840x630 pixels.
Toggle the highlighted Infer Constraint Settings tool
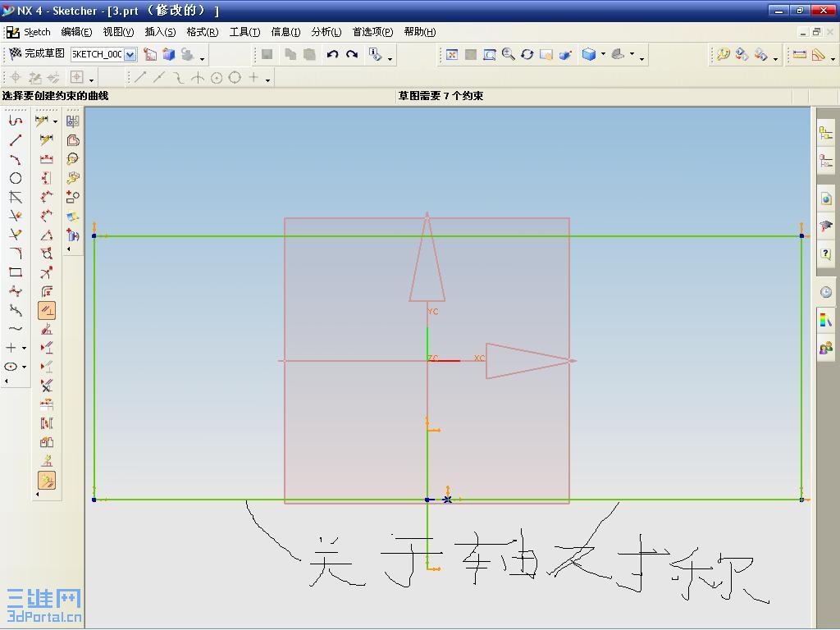click(47, 481)
